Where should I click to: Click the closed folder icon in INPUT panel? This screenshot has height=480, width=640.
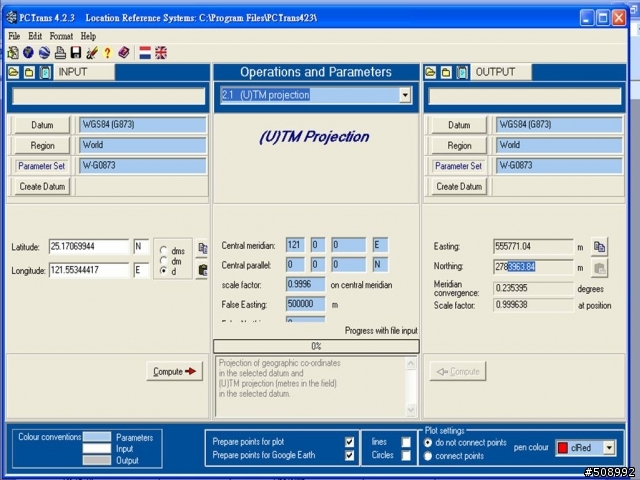coord(29,73)
